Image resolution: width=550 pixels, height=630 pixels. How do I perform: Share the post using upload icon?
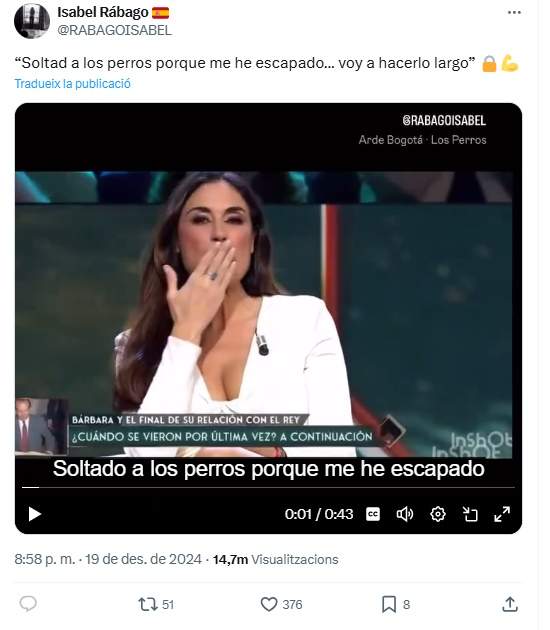point(510,604)
